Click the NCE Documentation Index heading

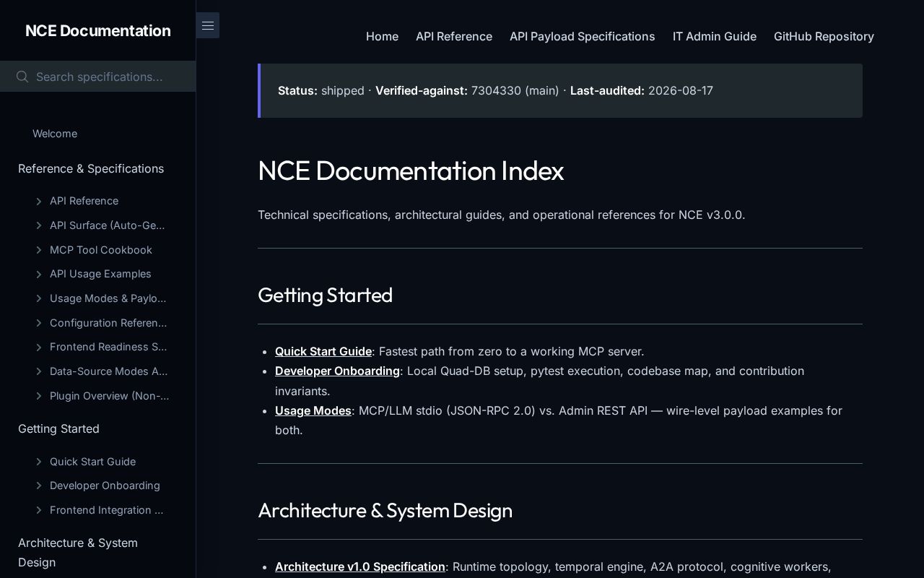coord(411,171)
